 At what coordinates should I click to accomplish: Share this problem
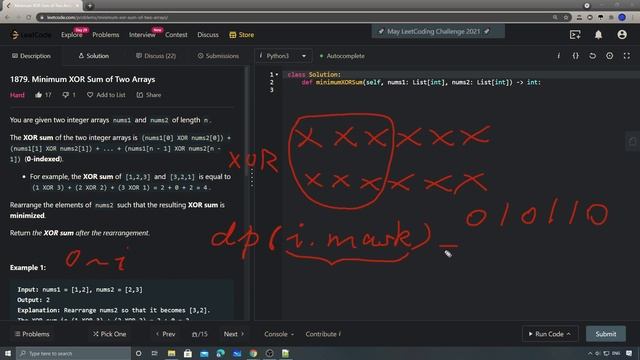pos(149,95)
